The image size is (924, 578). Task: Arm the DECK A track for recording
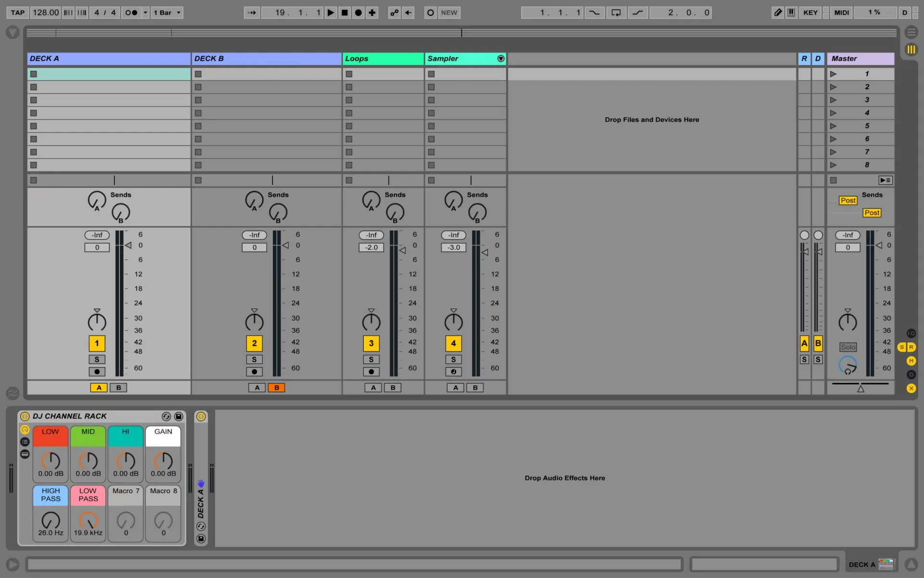pos(97,372)
